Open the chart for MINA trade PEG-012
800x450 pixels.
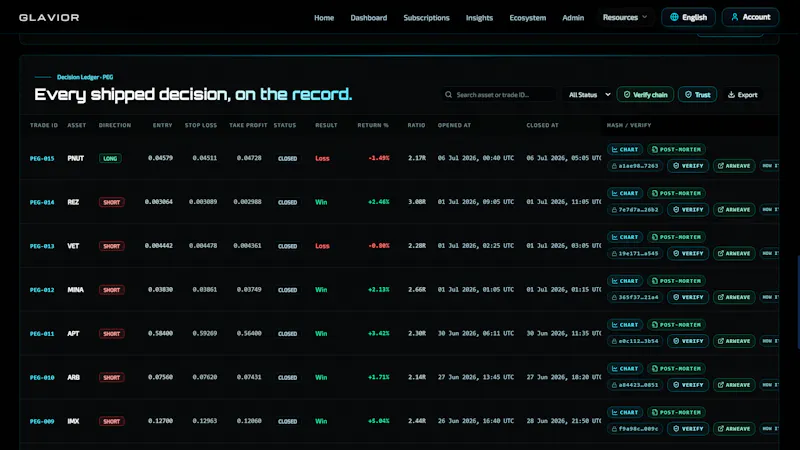(624, 281)
